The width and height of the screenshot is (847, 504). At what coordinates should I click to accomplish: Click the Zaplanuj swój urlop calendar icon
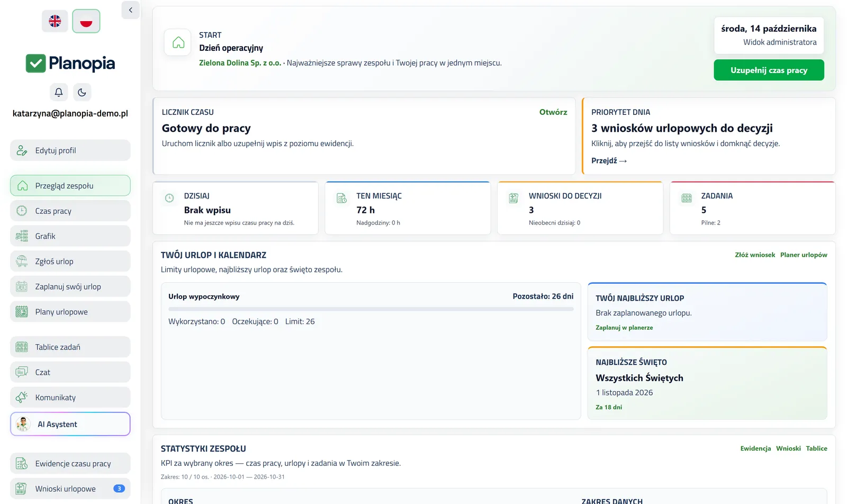tap(22, 286)
